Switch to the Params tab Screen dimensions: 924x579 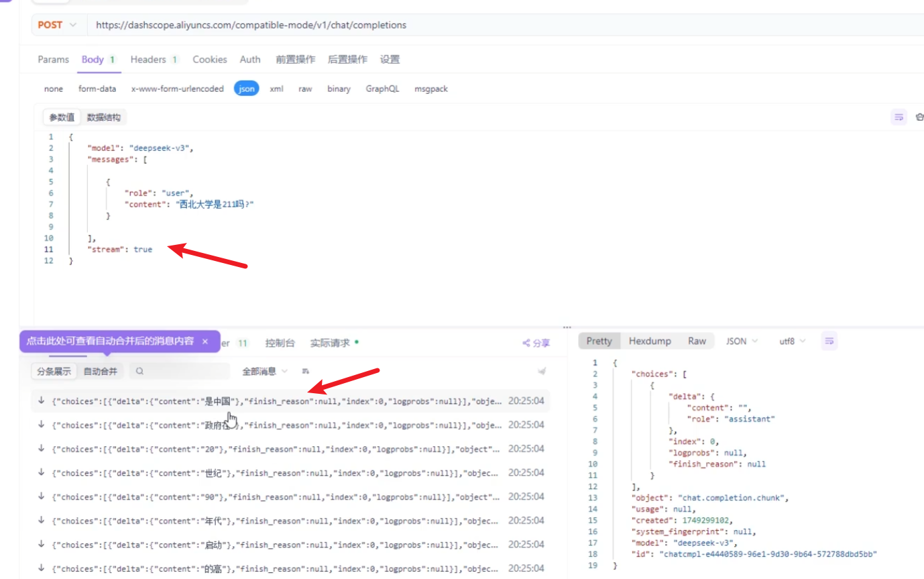click(54, 60)
